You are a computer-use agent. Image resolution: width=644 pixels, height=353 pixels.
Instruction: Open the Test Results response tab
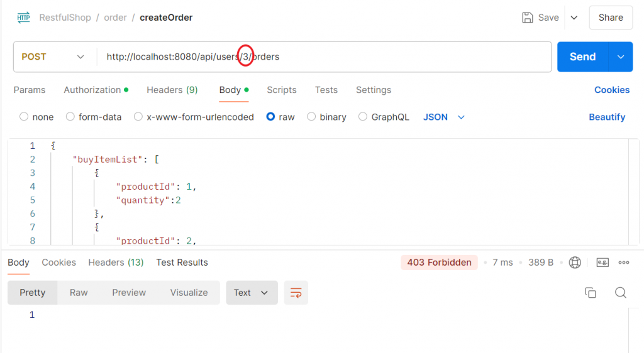coord(182,263)
